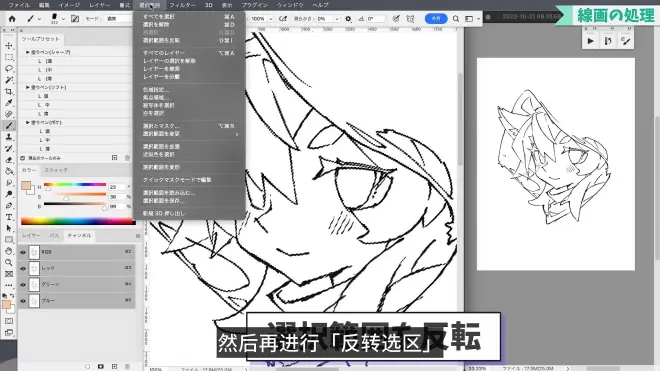Open the Channels panel options menu
Image resolution: width=660 pixels, height=371 pixels.
[x=138, y=236]
